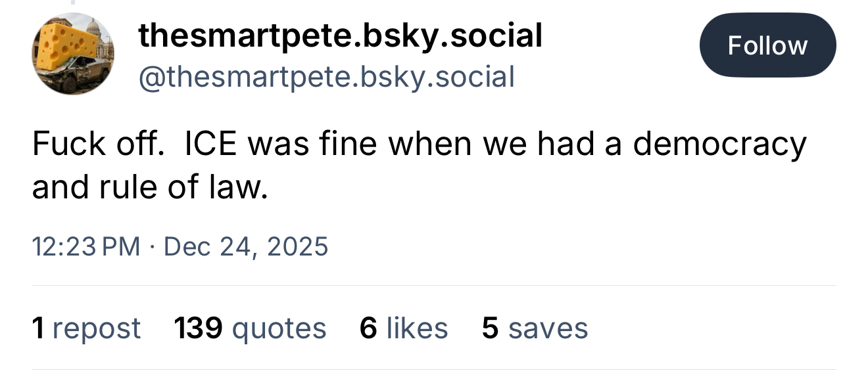View the 5 saves count
The height and width of the screenshot is (379, 868).
pos(535,328)
